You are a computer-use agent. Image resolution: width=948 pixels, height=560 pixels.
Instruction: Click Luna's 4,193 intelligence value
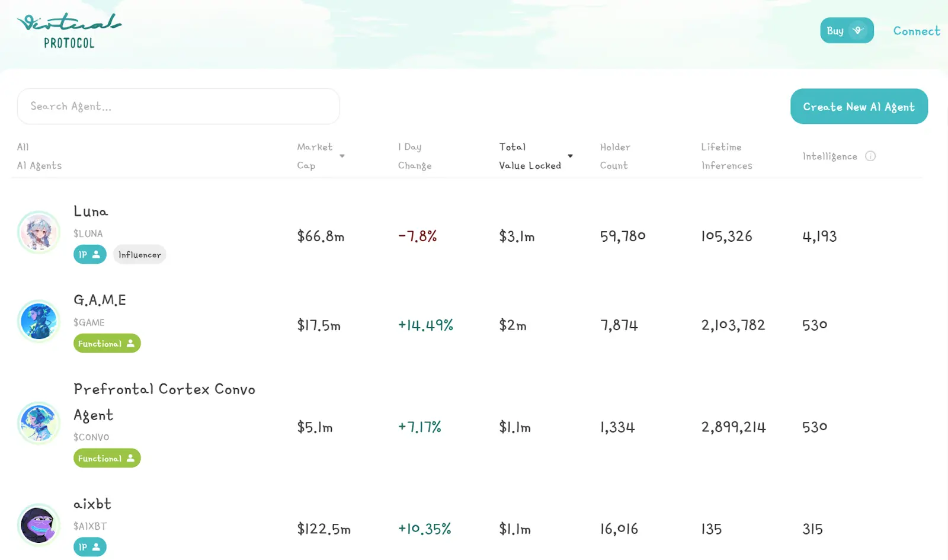(x=819, y=236)
